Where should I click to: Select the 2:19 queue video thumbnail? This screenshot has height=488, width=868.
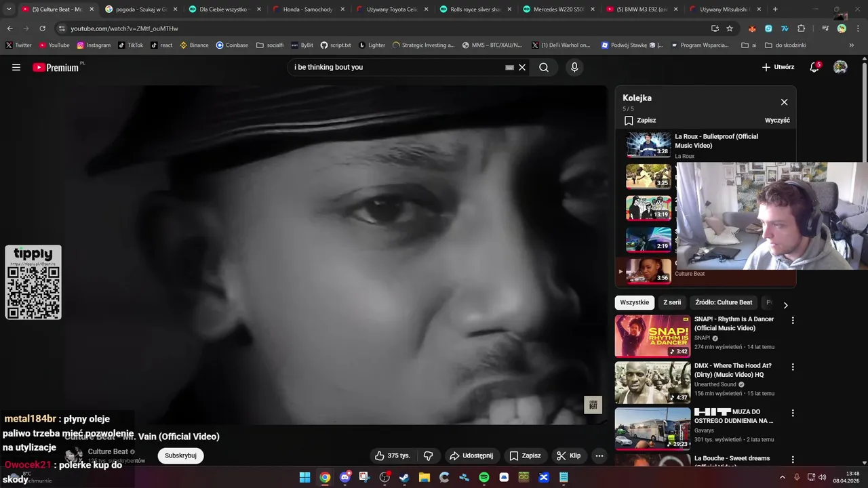648,240
